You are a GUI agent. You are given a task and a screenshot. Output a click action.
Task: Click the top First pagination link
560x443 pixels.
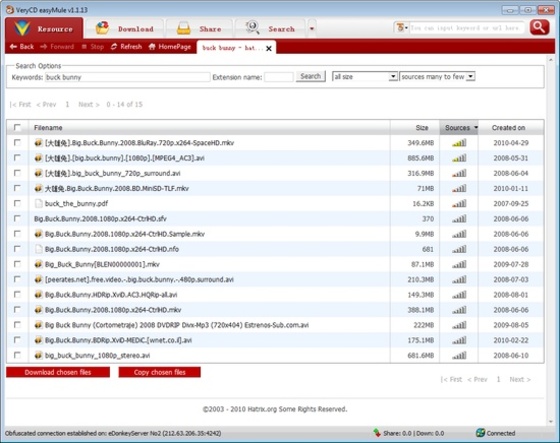click(x=20, y=104)
